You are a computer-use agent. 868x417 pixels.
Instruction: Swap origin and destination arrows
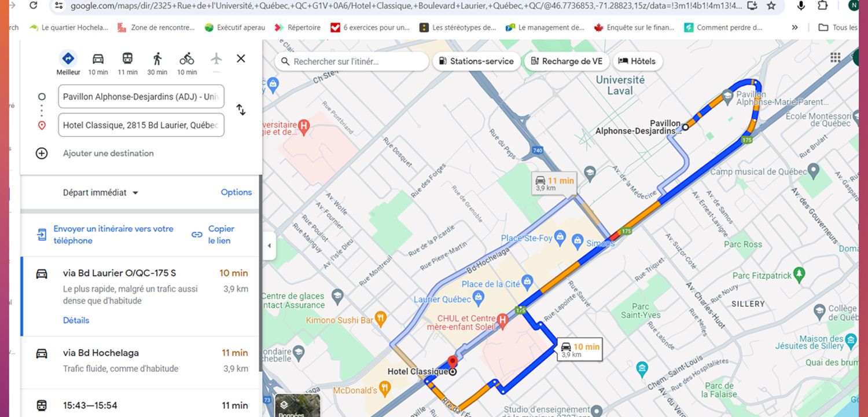pos(241,110)
